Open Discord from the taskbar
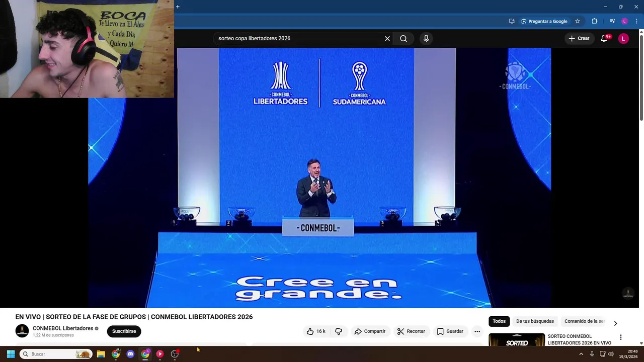The width and height of the screenshot is (644, 362). 130,354
